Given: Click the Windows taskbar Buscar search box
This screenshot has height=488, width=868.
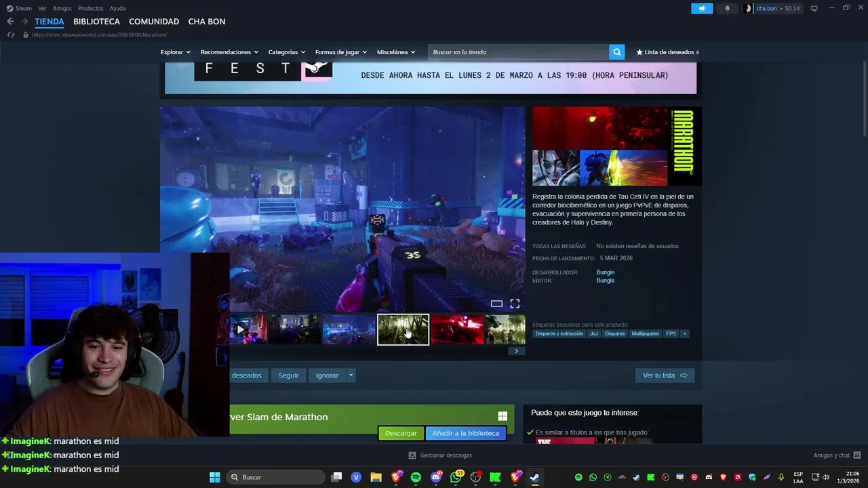Looking at the screenshot, I should tap(275, 477).
